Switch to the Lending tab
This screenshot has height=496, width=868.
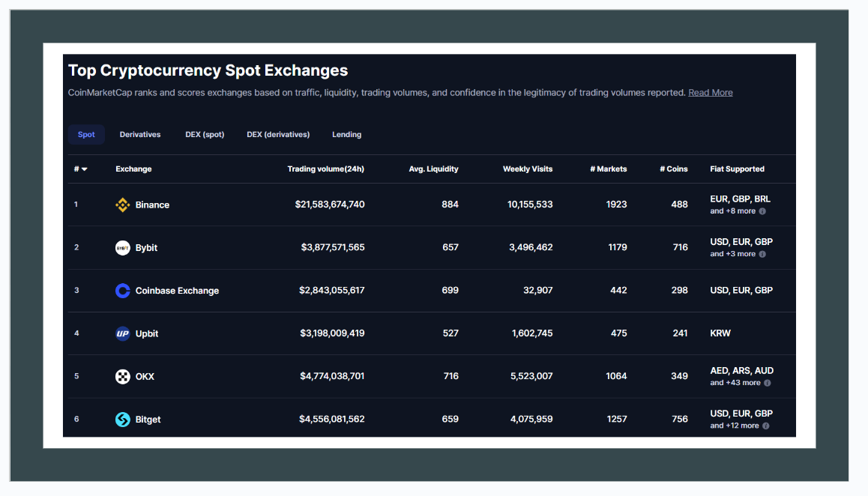tap(346, 135)
